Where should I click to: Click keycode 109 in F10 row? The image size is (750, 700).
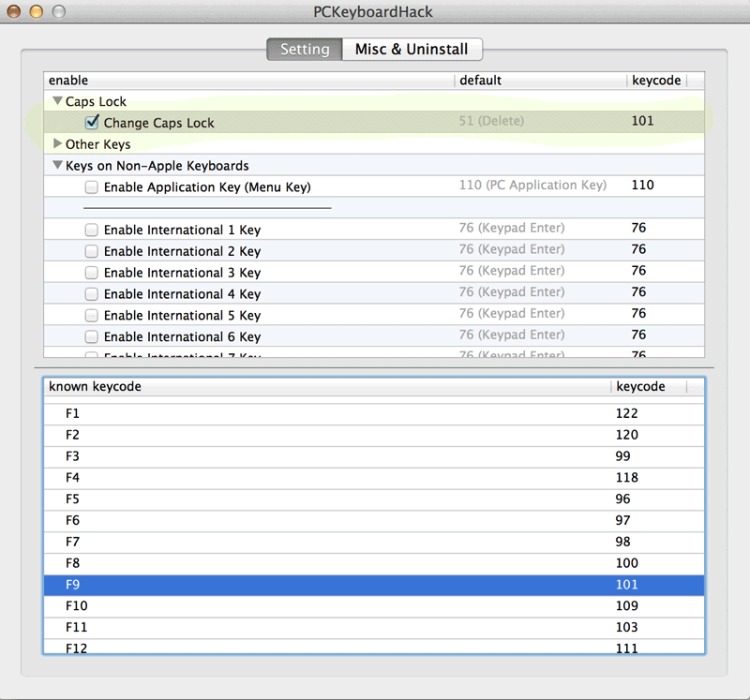click(x=626, y=606)
